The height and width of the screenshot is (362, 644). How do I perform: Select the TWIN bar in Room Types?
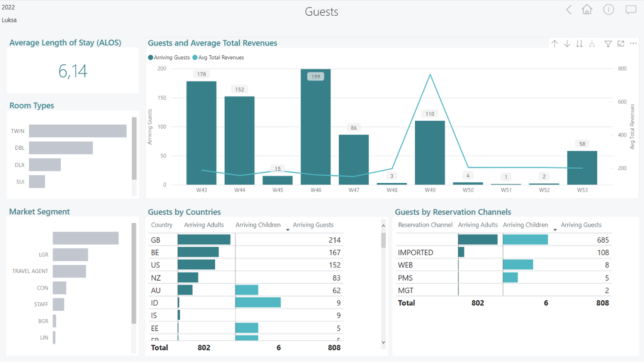pos(77,131)
